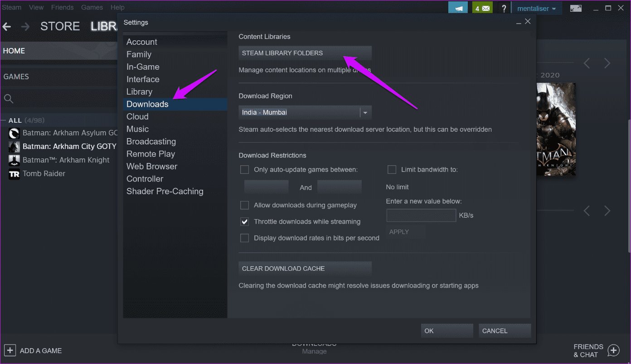631x364 pixels.
Task: Open the Friends menu in the menu bar
Action: point(62,7)
